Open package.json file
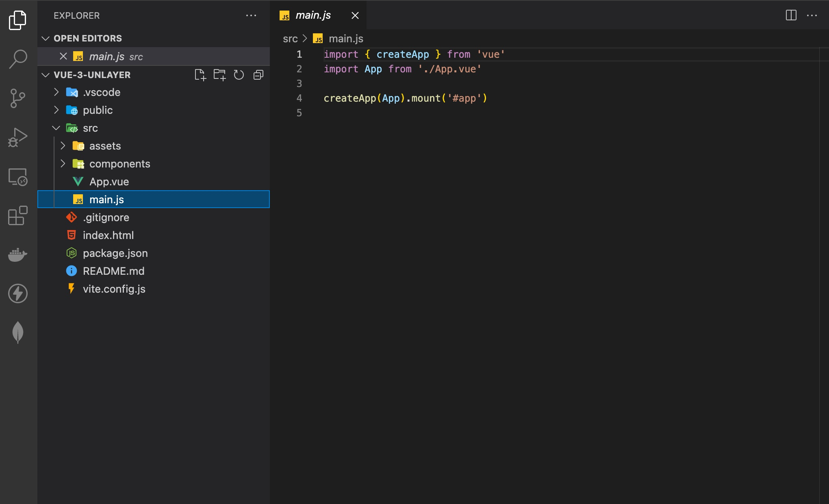Image resolution: width=829 pixels, height=504 pixels. (x=154, y=253)
